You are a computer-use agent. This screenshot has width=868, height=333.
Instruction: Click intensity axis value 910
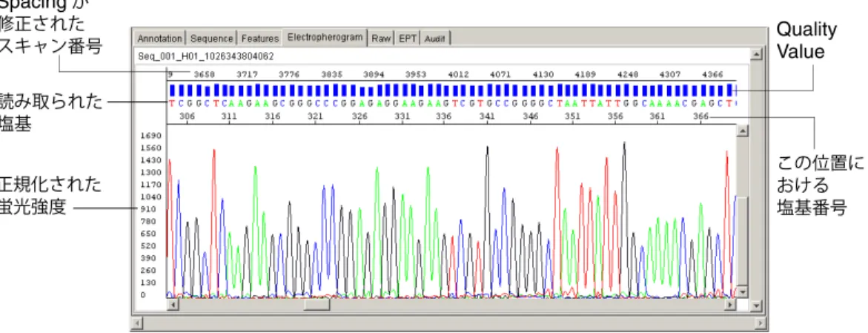click(150, 209)
